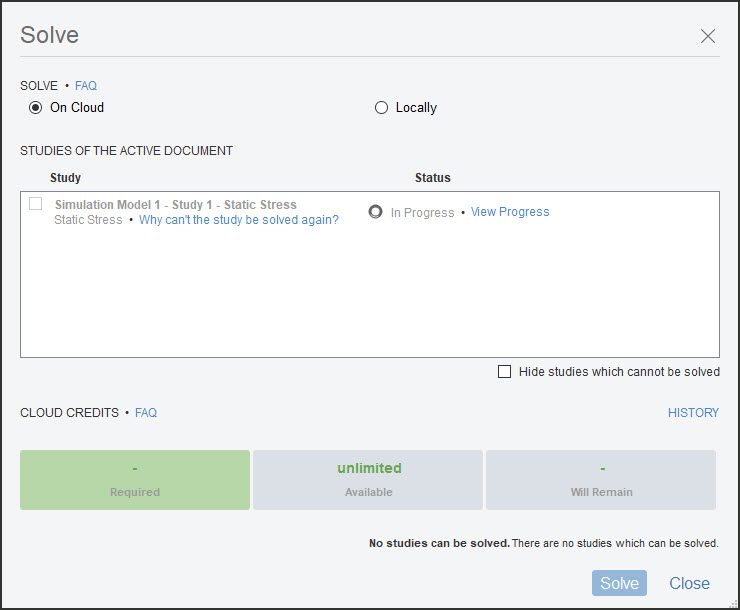Click the green Required credits tile

tap(135, 480)
